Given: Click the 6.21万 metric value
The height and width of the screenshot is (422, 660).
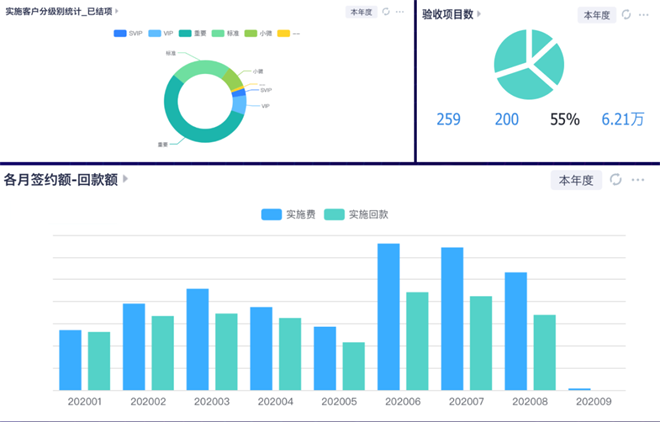Looking at the screenshot, I should tap(621, 120).
